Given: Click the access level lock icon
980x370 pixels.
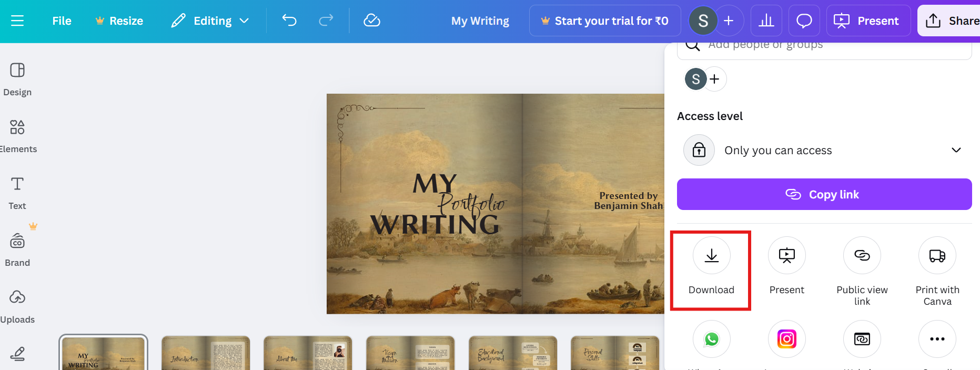Looking at the screenshot, I should pos(699,150).
